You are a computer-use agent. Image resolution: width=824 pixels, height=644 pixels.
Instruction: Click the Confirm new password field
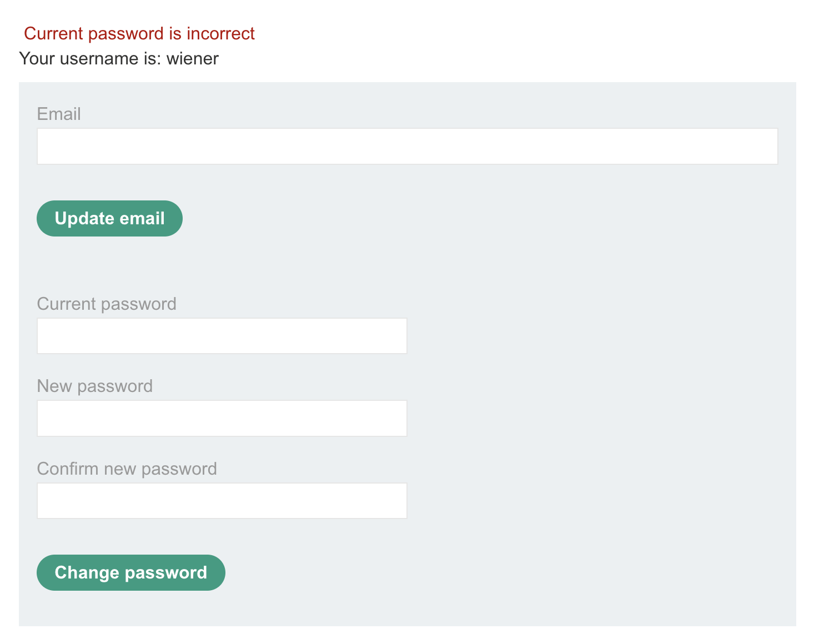click(x=222, y=501)
